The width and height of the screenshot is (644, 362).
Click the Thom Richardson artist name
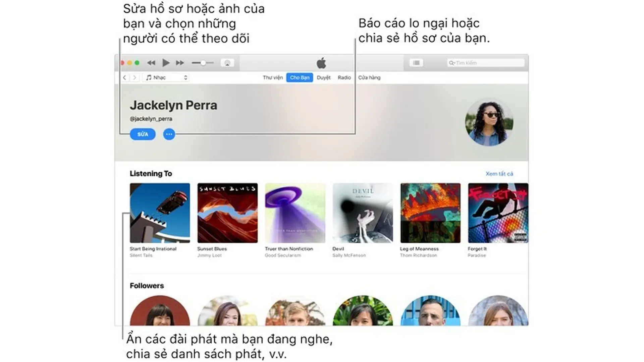click(418, 255)
